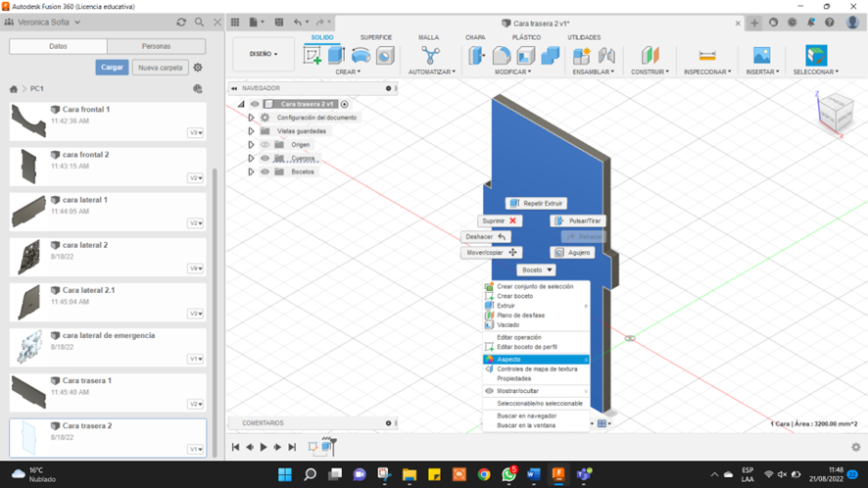Open the DISEÑO workspace dropdown
This screenshot has height=488, width=868.
tap(264, 54)
